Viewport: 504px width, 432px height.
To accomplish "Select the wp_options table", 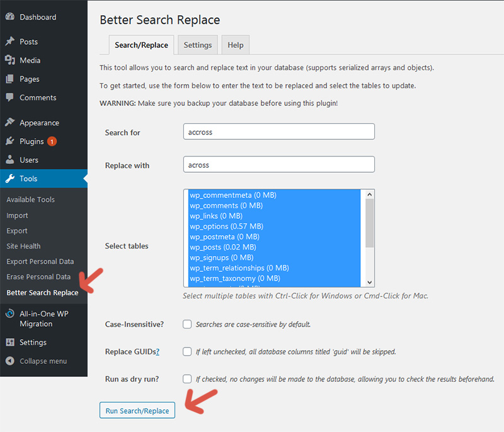I will 274,226.
